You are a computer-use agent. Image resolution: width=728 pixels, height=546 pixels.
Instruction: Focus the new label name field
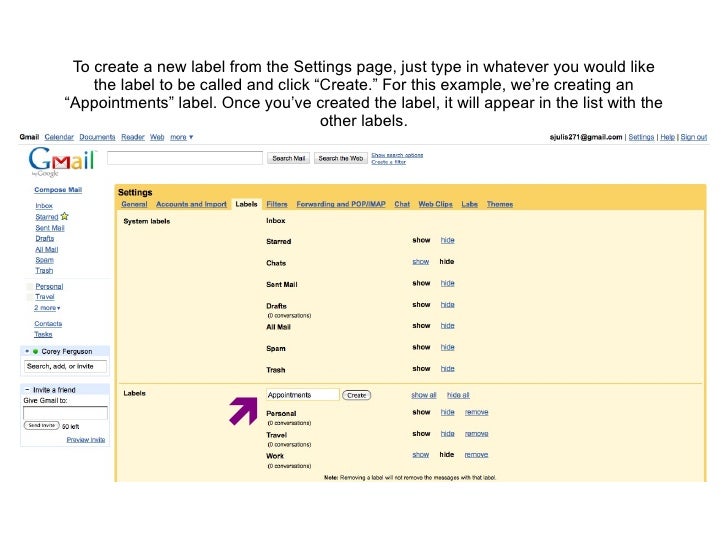(x=303, y=395)
